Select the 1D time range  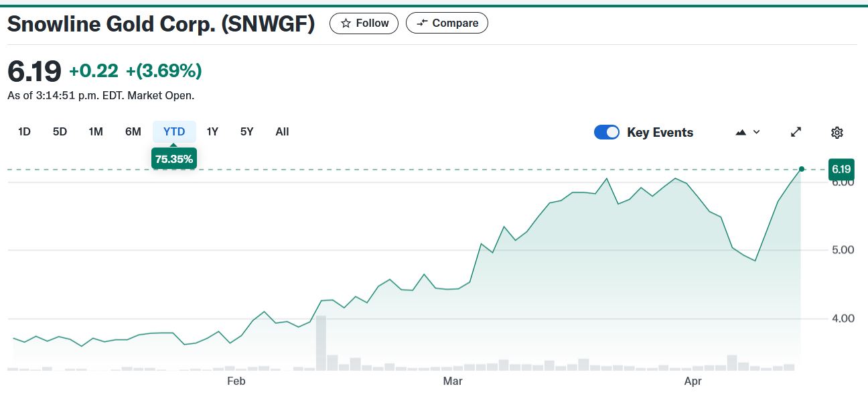click(24, 131)
